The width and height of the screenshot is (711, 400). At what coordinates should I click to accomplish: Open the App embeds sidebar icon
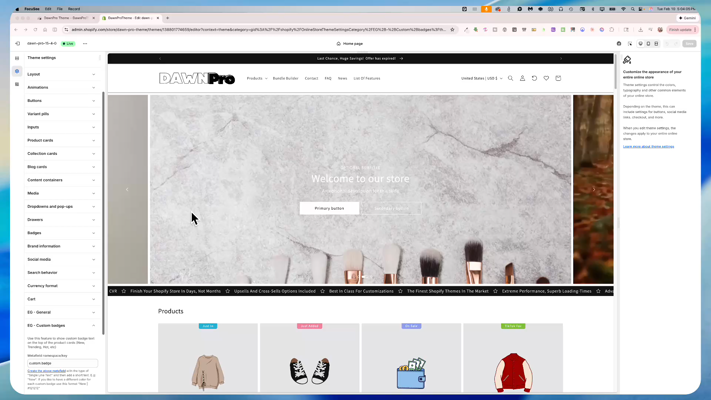point(17,84)
